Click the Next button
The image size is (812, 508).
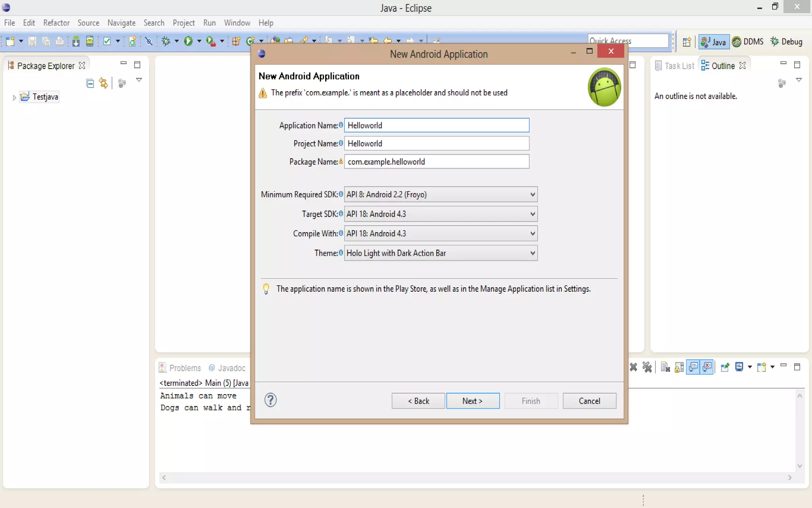pyautogui.click(x=473, y=401)
